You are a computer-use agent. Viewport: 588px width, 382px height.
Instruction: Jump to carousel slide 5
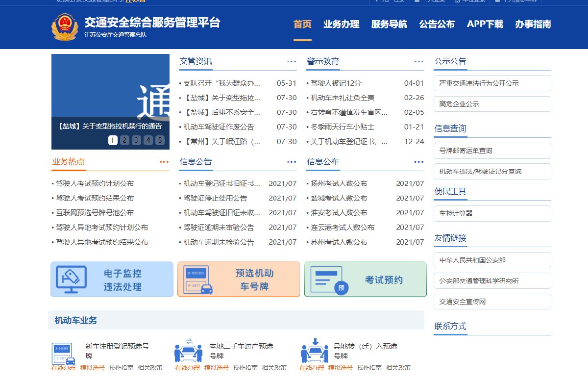pyautogui.click(x=160, y=140)
